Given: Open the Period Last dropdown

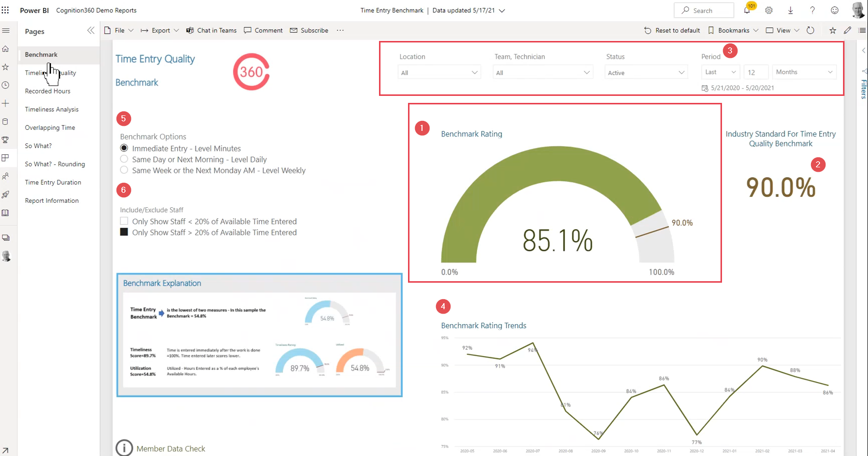Looking at the screenshot, I should [720, 72].
